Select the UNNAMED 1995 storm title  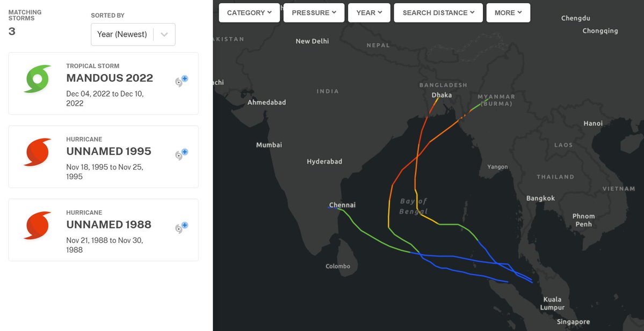click(x=109, y=151)
